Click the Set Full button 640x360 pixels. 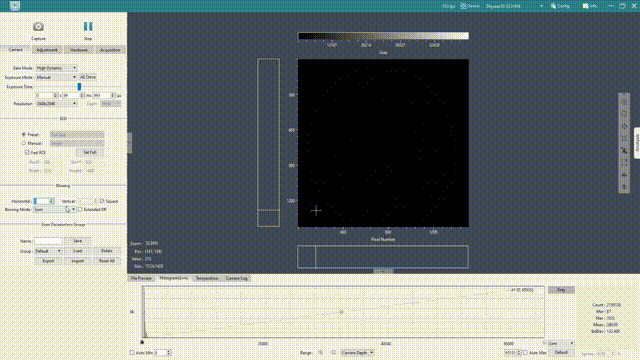tap(90, 152)
